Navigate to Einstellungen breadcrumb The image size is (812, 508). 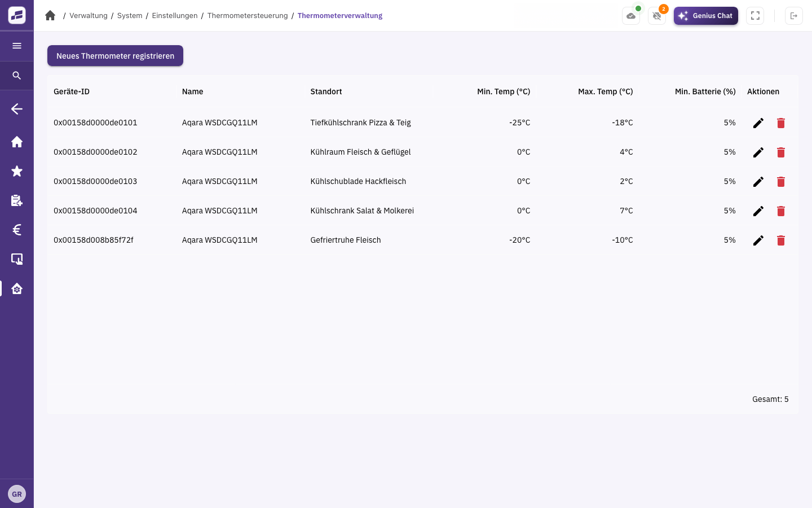tap(175, 16)
